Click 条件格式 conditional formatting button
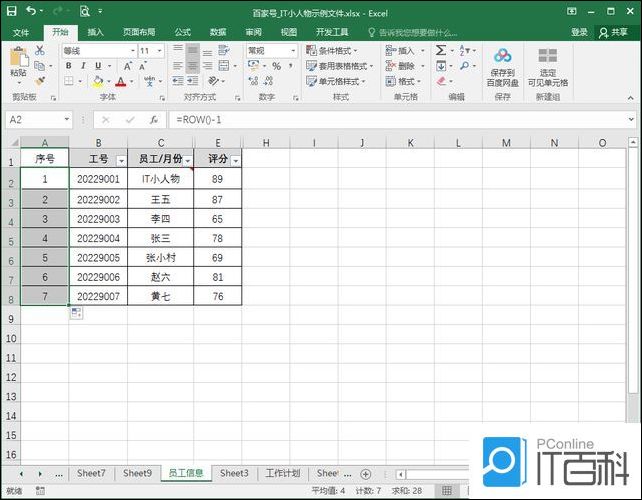This screenshot has width=642, height=500. point(338,51)
